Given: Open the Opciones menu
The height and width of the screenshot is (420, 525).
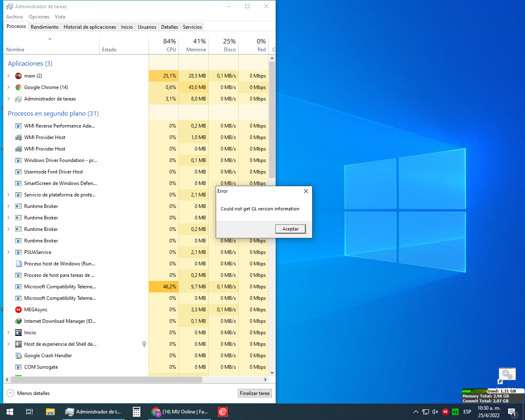Looking at the screenshot, I should (x=39, y=17).
